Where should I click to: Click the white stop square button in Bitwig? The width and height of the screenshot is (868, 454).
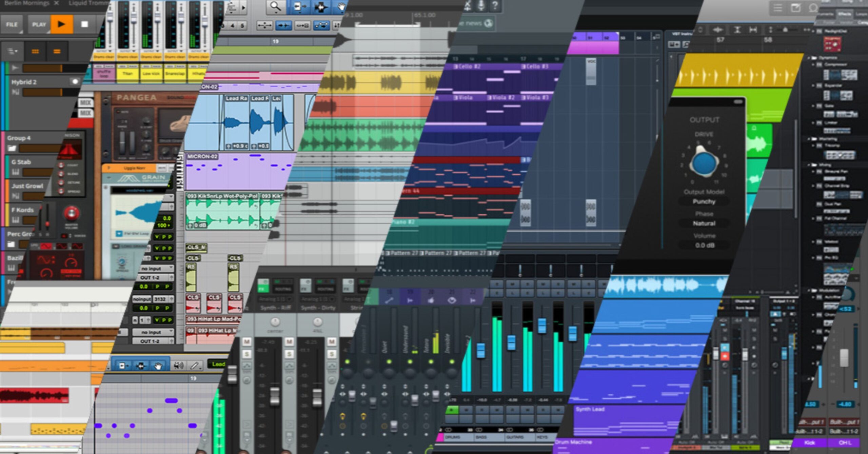coord(85,24)
